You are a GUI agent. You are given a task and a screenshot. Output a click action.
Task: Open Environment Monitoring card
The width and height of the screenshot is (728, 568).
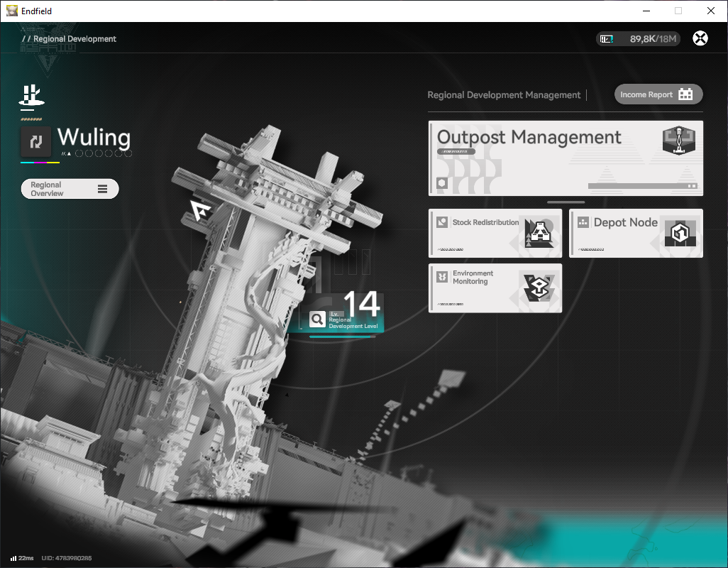coord(495,288)
